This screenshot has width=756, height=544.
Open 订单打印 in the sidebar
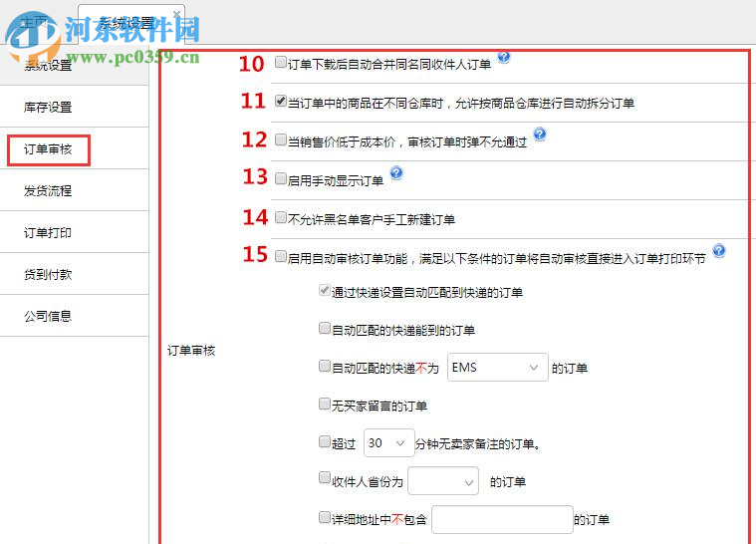tap(75, 232)
